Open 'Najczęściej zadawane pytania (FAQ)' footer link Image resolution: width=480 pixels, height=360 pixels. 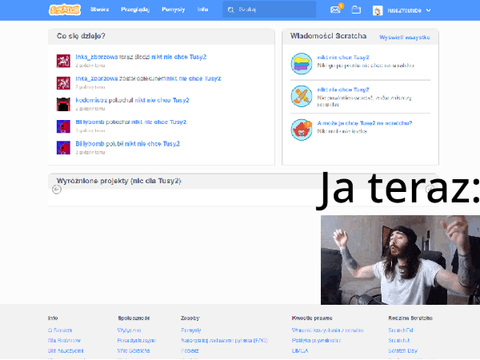(224, 341)
